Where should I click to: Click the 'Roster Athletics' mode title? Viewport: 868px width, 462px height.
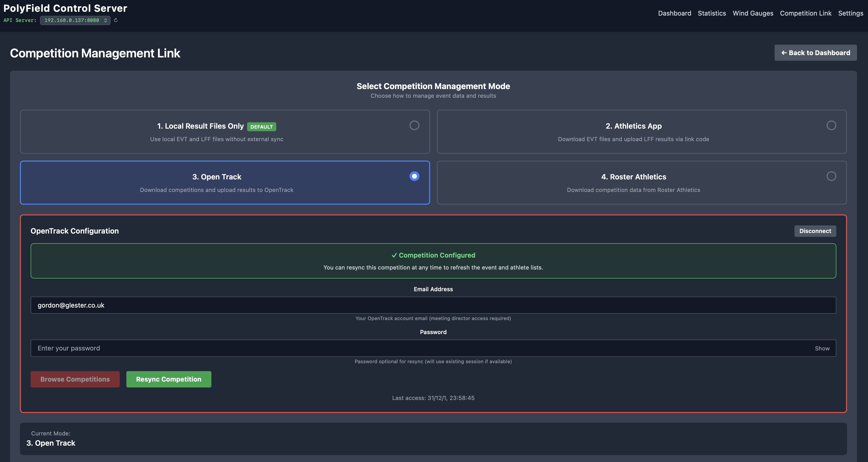633,177
